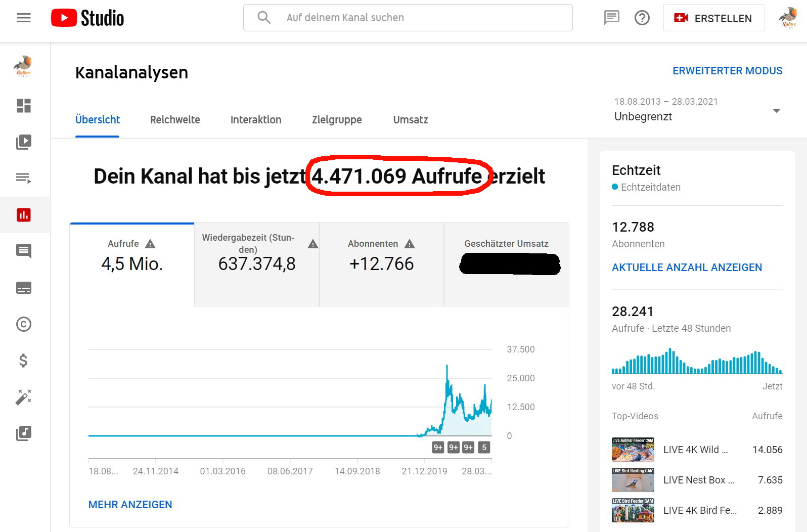Select the Abonnenten metric card
The width and height of the screenshot is (807, 532).
[x=381, y=264]
